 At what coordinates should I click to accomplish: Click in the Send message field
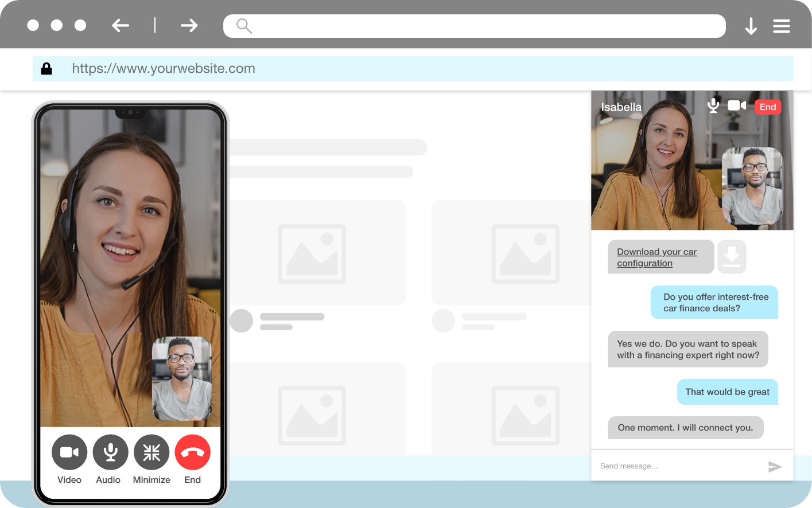pyautogui.click(x=677, y=466)
